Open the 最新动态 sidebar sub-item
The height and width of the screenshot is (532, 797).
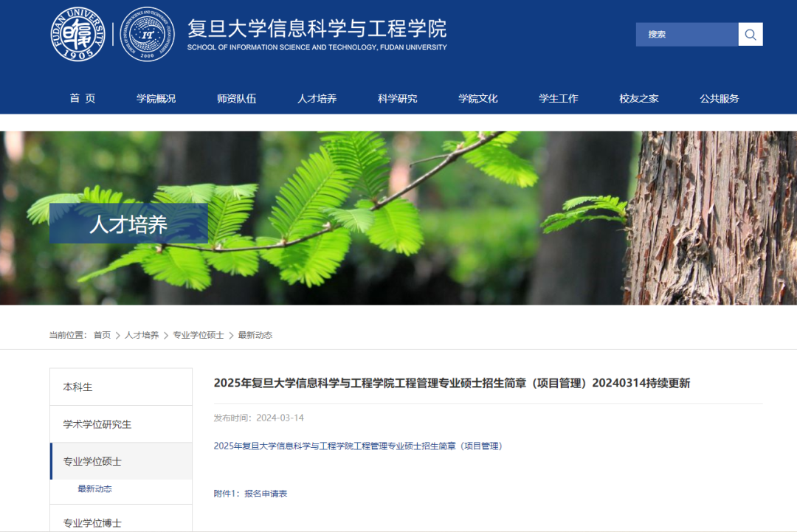click(x=94, y=488)
